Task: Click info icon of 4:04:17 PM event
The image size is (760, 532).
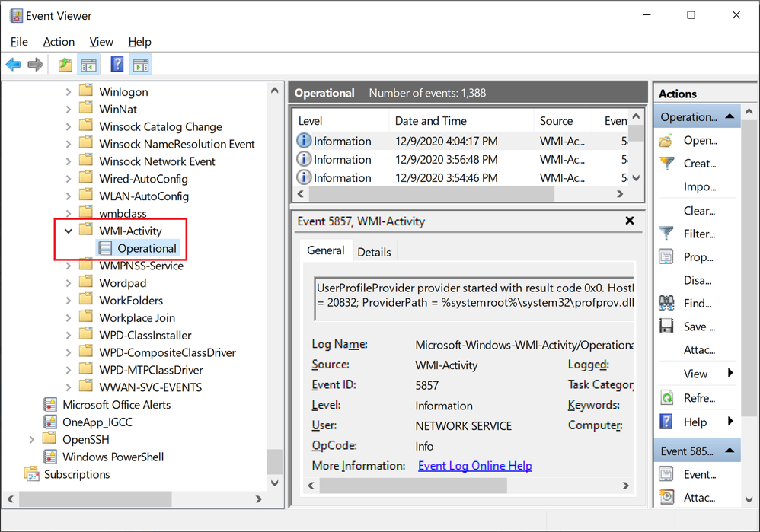Action: click(x=304, y=141)
